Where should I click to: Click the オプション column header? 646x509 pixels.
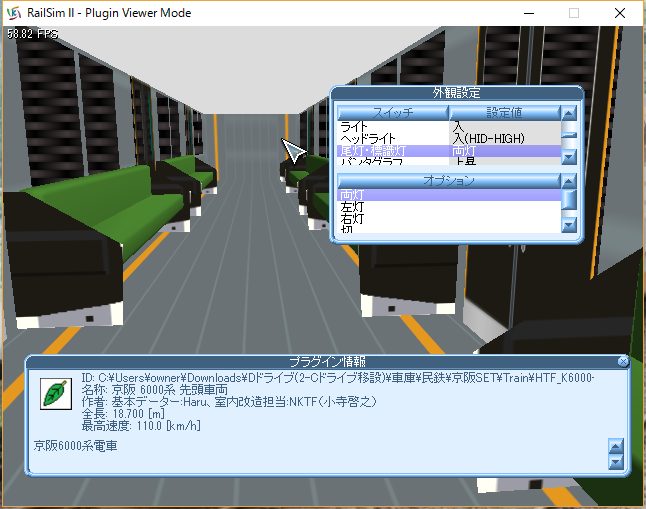[x=449, y=181]
